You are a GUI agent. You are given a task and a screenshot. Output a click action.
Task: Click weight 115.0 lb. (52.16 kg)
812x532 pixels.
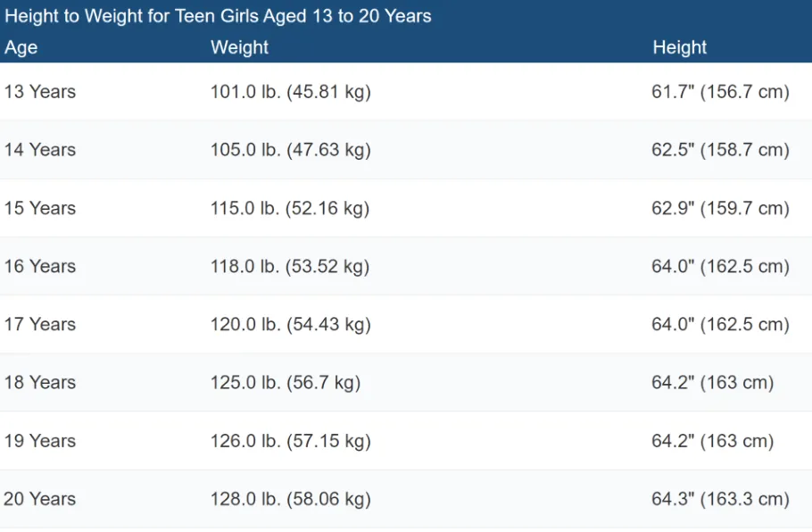coord(290,208)
